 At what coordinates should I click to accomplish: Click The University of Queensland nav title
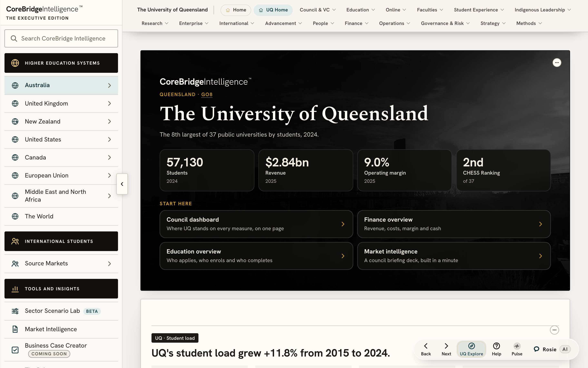172,10
